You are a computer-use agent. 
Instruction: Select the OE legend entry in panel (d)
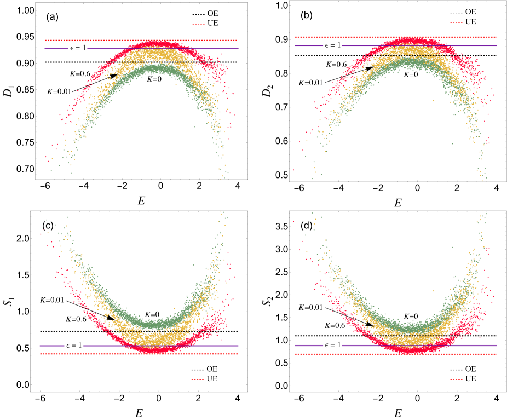point(463,369)
